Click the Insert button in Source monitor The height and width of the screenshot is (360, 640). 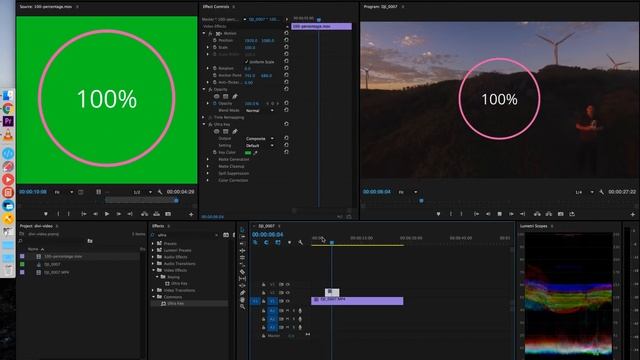point(144,214)
